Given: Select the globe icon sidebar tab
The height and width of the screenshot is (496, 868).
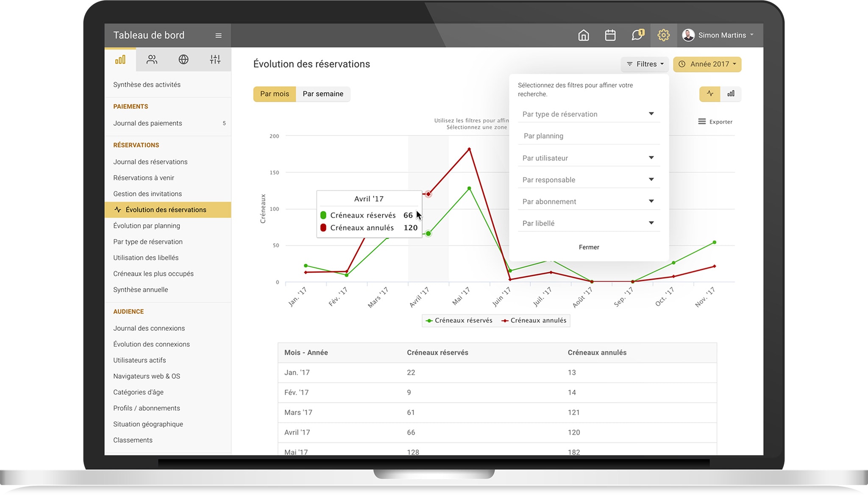Looking at the screenshot, I should 184,60.
